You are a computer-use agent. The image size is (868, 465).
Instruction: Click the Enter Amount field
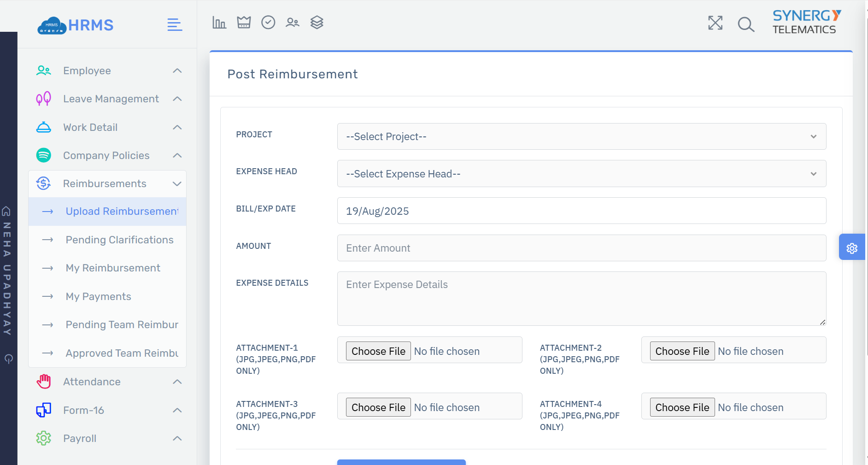point(581,248)
